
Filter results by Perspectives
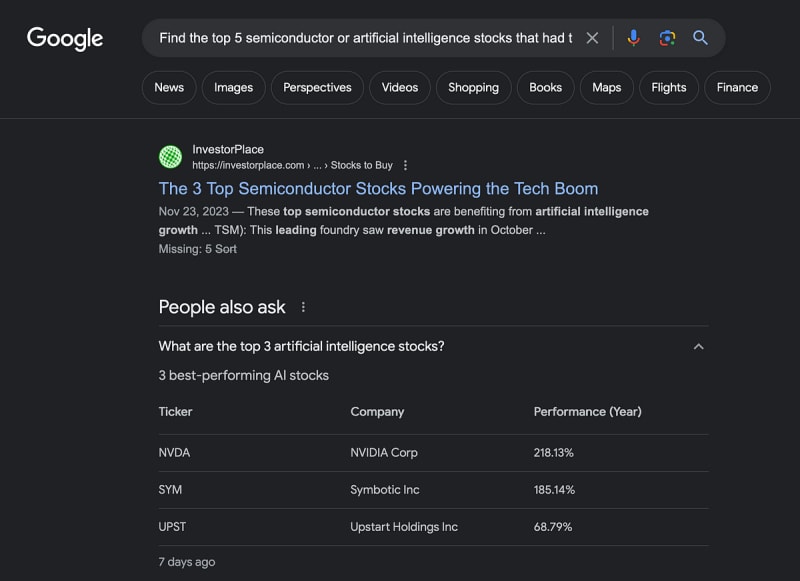pyautogui.click(x=317, y=88)
